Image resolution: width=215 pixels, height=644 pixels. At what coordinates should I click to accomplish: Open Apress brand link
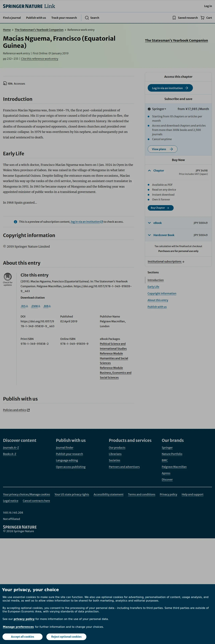166,473
